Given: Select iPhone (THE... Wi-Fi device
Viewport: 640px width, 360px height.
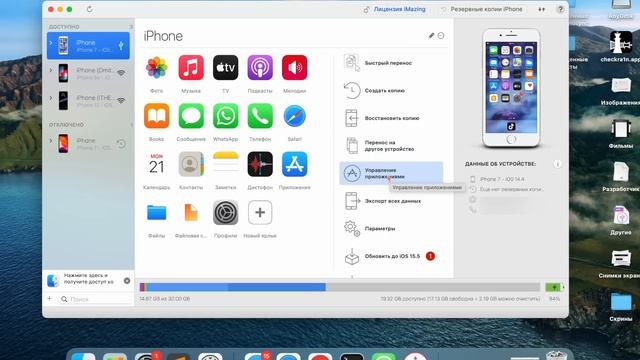Looking at the screenshot, I should 88,101.
